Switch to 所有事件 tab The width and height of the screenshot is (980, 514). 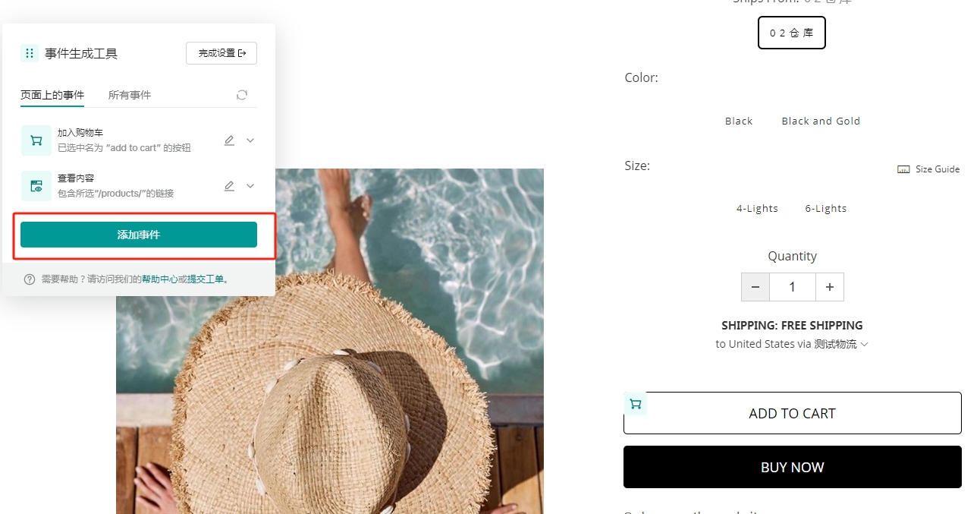[130, 95]
